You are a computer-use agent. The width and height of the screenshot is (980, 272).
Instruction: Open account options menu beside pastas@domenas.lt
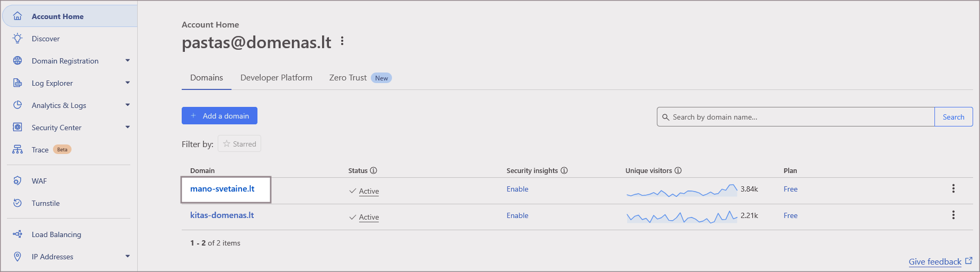pyautogui.click(x=342, y=41)
